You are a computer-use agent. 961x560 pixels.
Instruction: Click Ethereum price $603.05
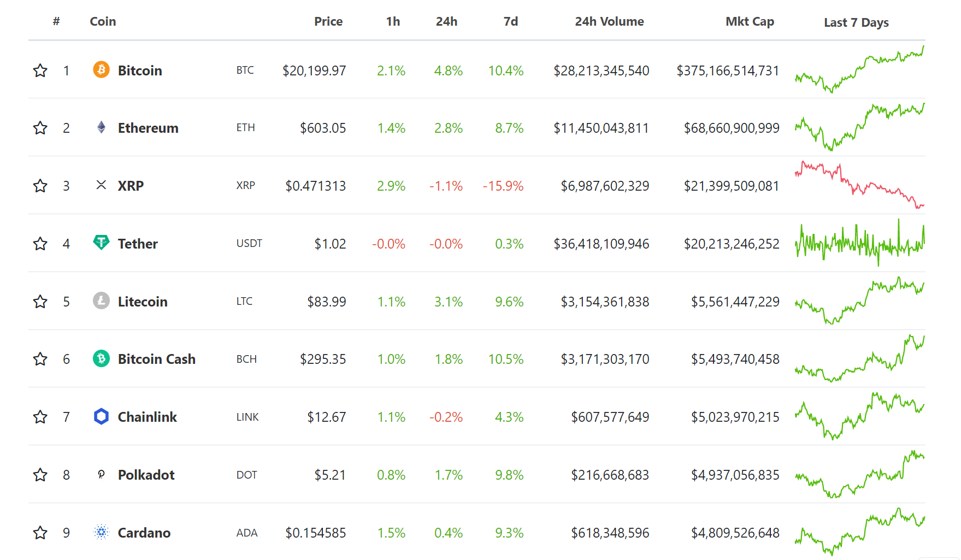pyautogui.click(x=323, y=128)
